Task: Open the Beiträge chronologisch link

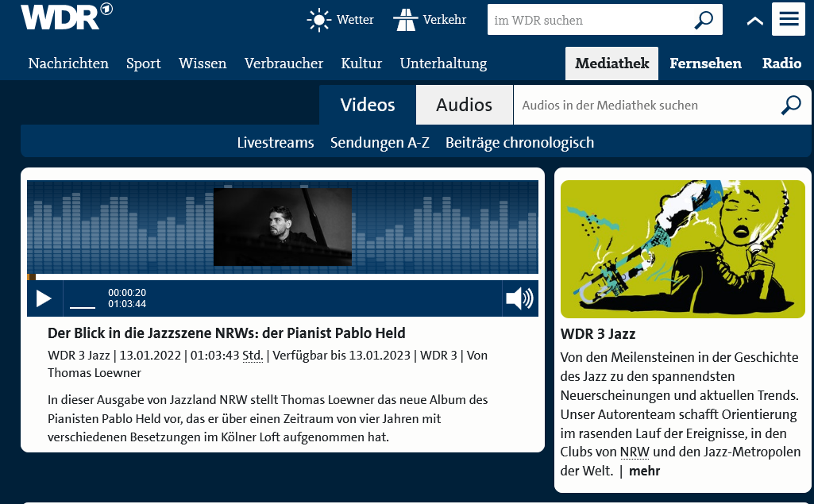Action: pos(519,143)
